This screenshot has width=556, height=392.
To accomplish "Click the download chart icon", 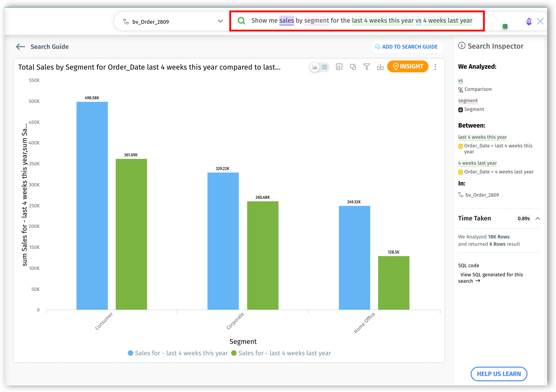I will pyautogui.click(x=380, y=67).
